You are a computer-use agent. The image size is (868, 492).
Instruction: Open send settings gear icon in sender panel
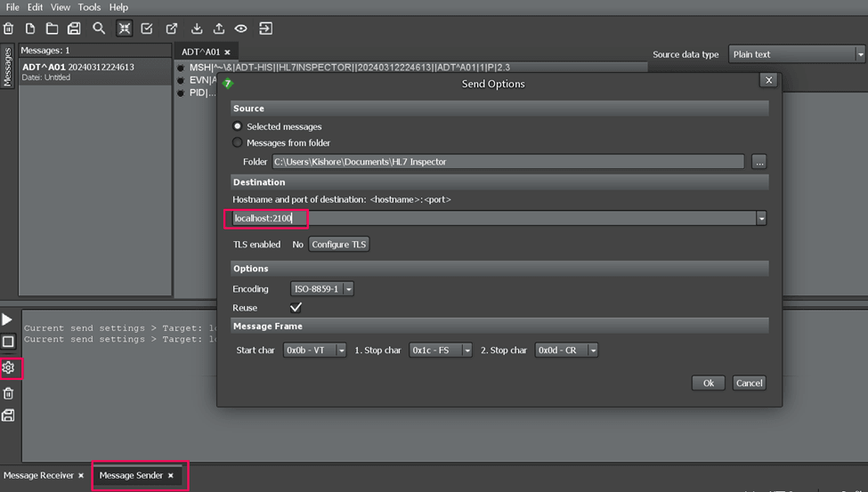pos(8,367)
